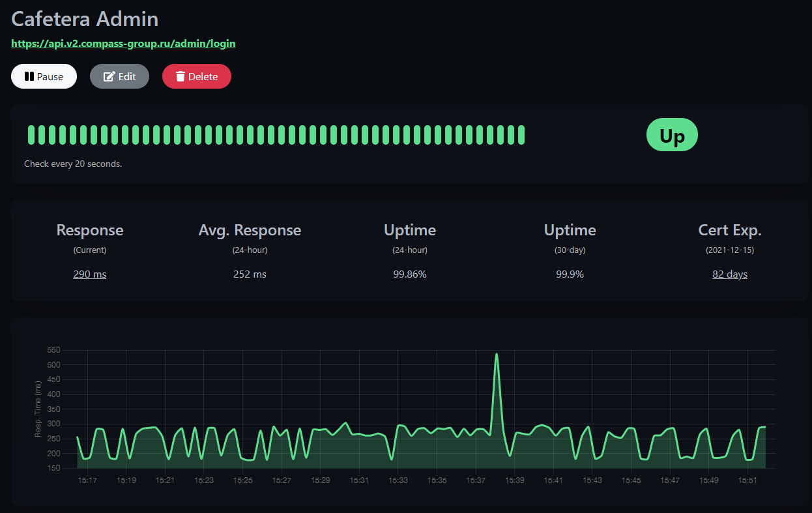Image resolution: width=812 pixels, height=513 pixels.
Task: Open the api.v2.compass-group.ru admin login link
Action: [x=123, y=44]
